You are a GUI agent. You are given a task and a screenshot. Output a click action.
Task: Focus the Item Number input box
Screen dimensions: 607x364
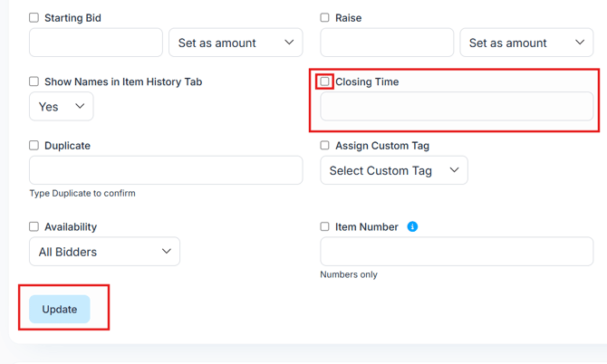(457, 252)
